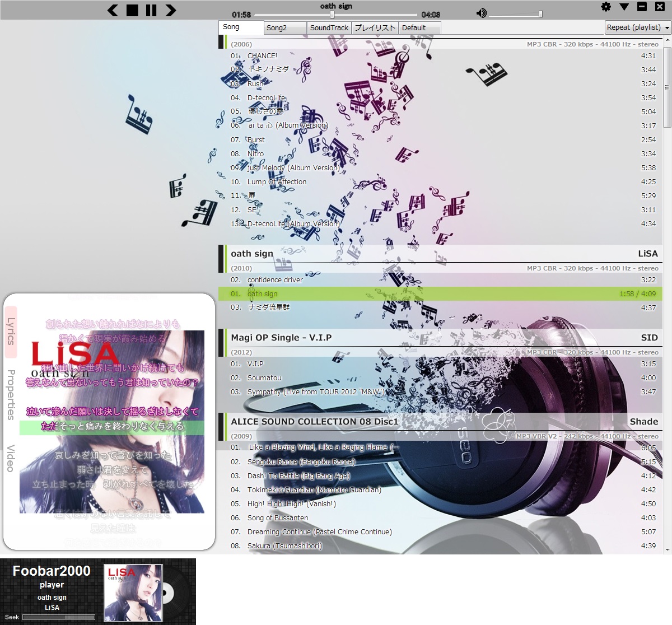The width and height of the screenshot is (672, 625).
Task: Select track 09. just Melody (Album Version)
Action: click(440, 167)
